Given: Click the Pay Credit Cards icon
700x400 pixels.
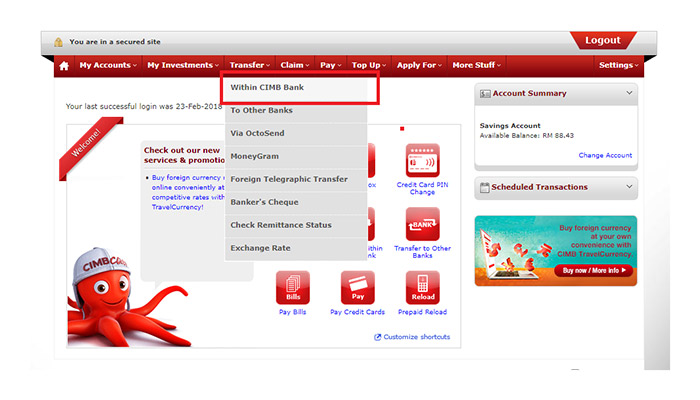Looking at the screenshot, I should (x=358, y=288).
